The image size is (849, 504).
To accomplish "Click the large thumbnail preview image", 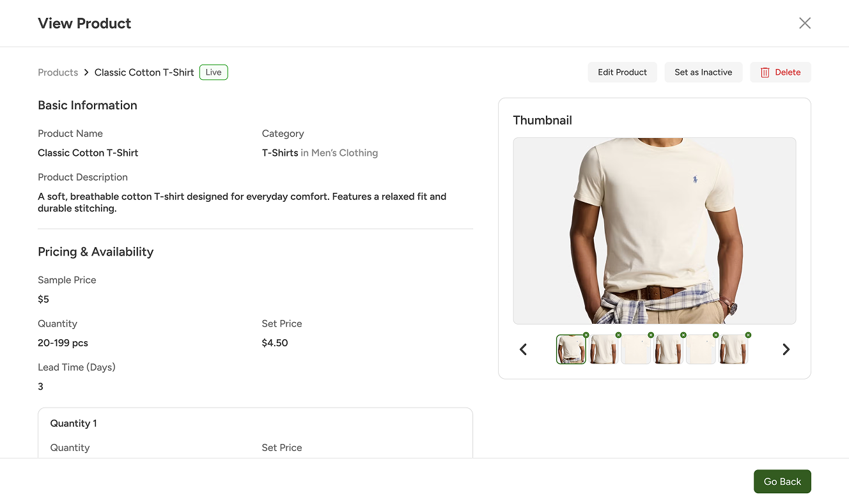I will 655,231.
